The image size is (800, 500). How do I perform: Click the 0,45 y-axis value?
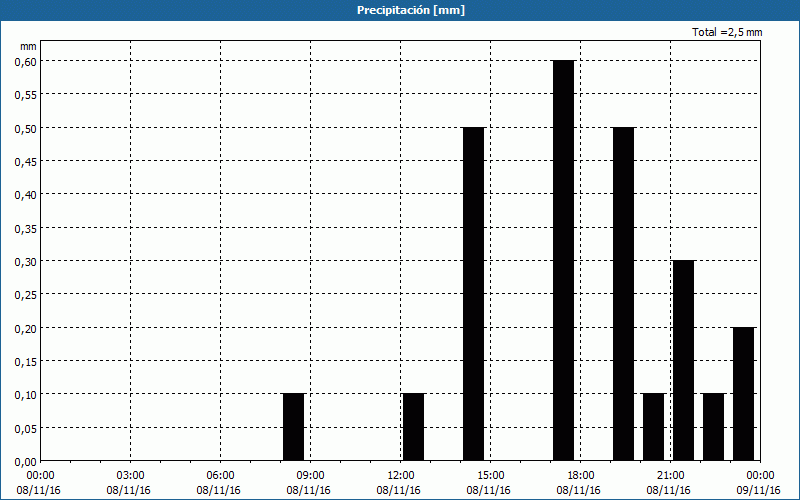tap(26, 161)
